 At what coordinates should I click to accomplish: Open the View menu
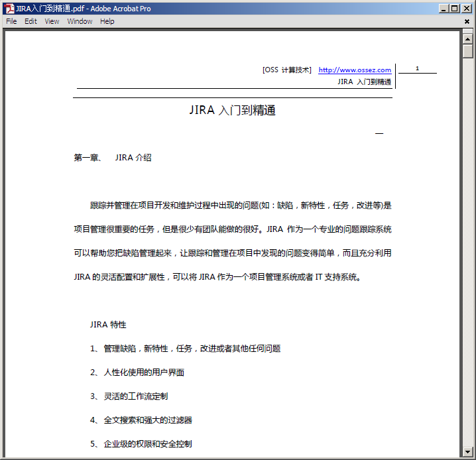[52, 22]
